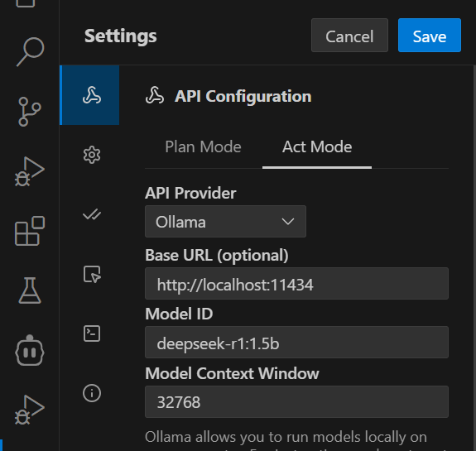
Task: Click the Model ID input field
Action: coord(296,343)
